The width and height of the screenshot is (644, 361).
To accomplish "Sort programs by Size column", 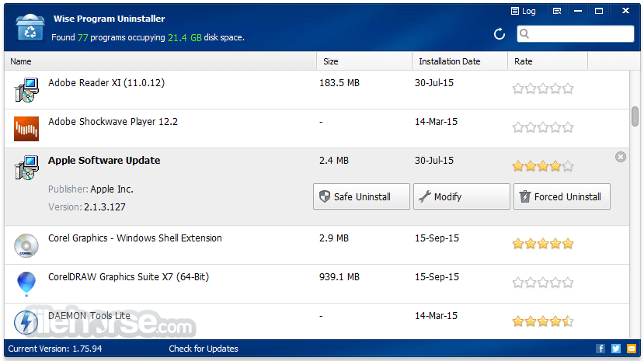I will click(x=364, y=61).
